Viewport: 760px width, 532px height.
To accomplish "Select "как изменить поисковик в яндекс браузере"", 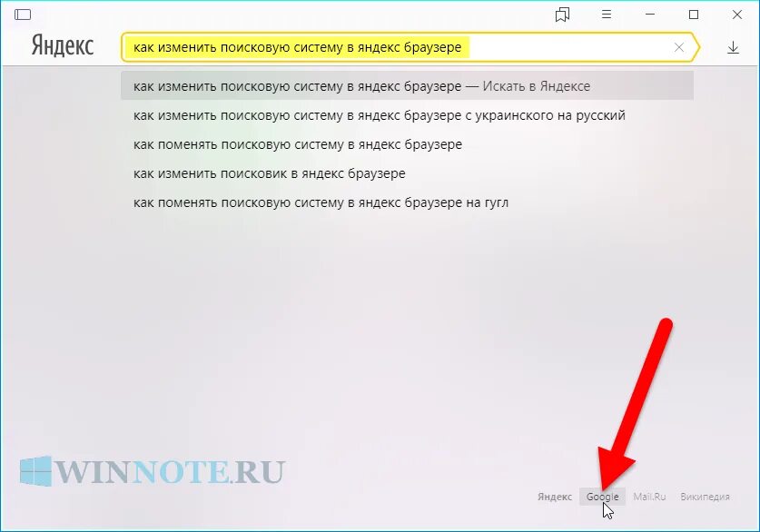I will [x=407, y=173].
